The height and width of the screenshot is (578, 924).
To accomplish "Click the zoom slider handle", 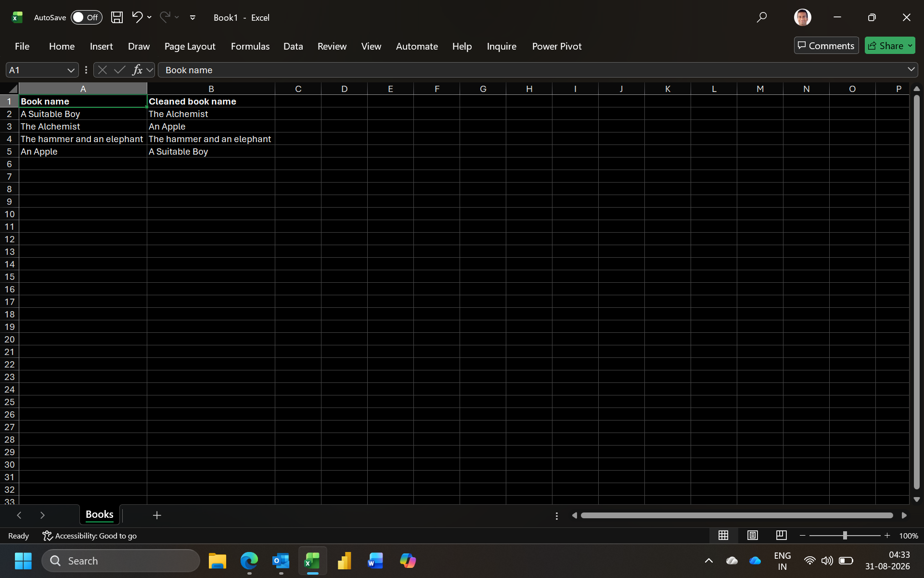I will pos(845,536).
